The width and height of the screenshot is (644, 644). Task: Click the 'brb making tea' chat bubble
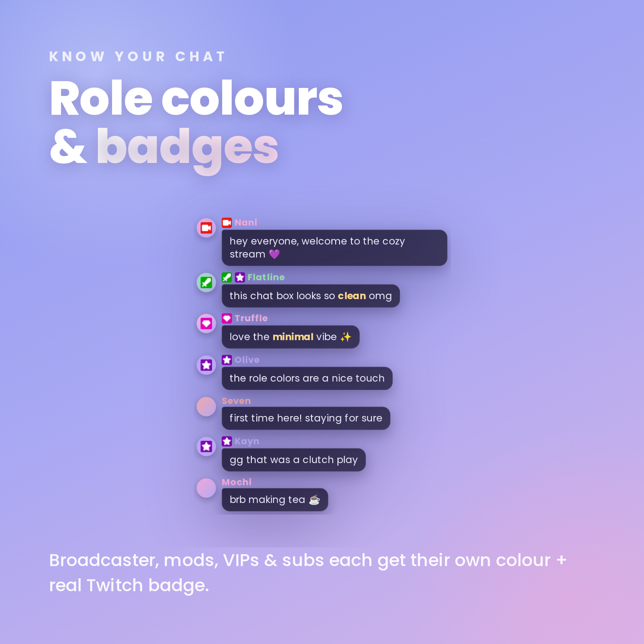point(275,500)
